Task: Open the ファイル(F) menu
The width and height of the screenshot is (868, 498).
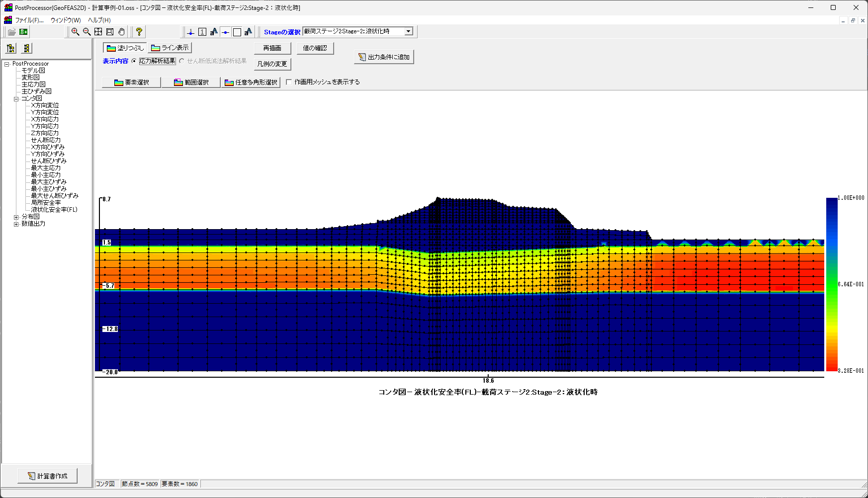Action: click(29, 20)
